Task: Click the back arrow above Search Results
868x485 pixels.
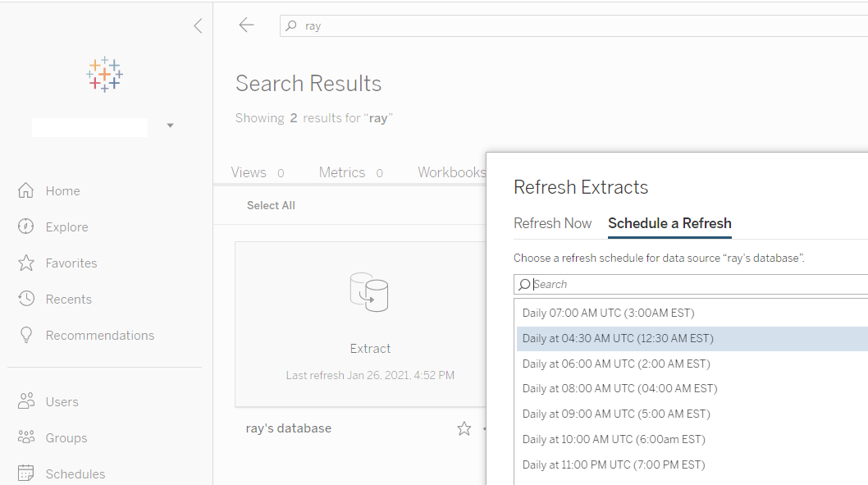Action: pyautogui.click(x=246, y=25)
